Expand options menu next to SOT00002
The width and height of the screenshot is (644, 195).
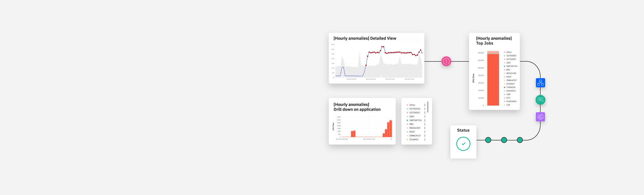[425, 109]
